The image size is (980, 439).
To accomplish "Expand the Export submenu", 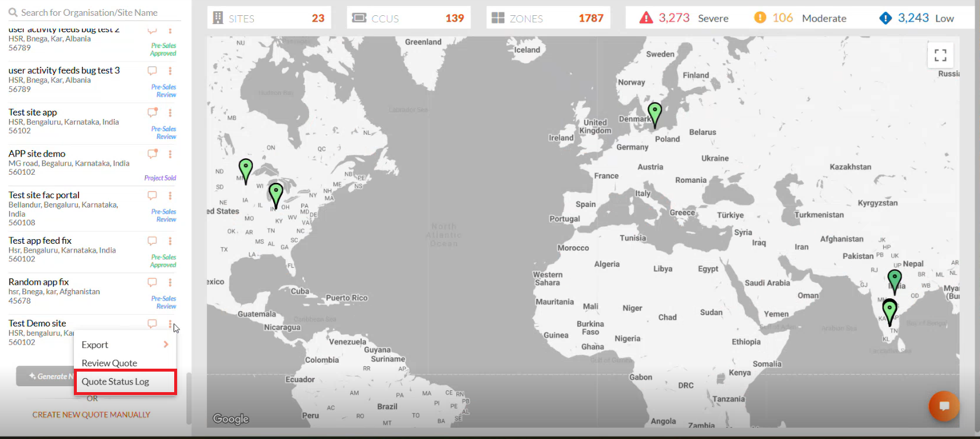I will tap(125, 345).
